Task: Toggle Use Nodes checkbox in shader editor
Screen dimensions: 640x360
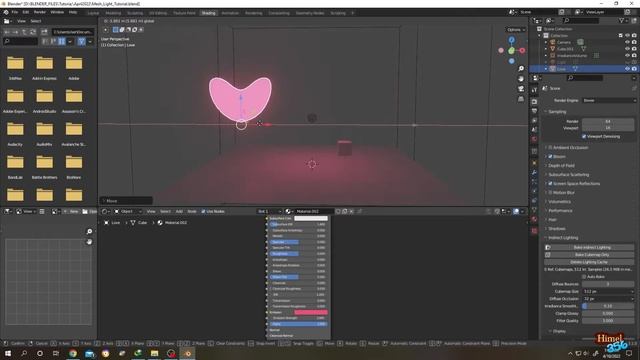Action: click(203, 211)
